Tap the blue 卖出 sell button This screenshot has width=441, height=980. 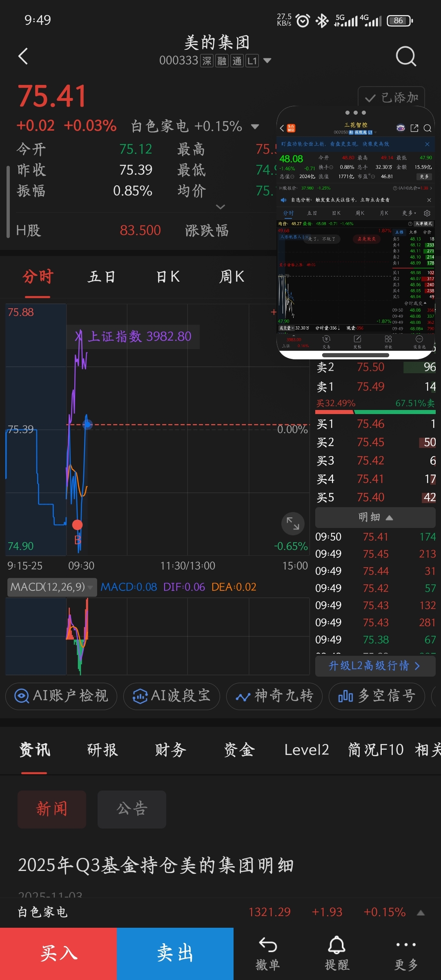(x=175, y=954)
